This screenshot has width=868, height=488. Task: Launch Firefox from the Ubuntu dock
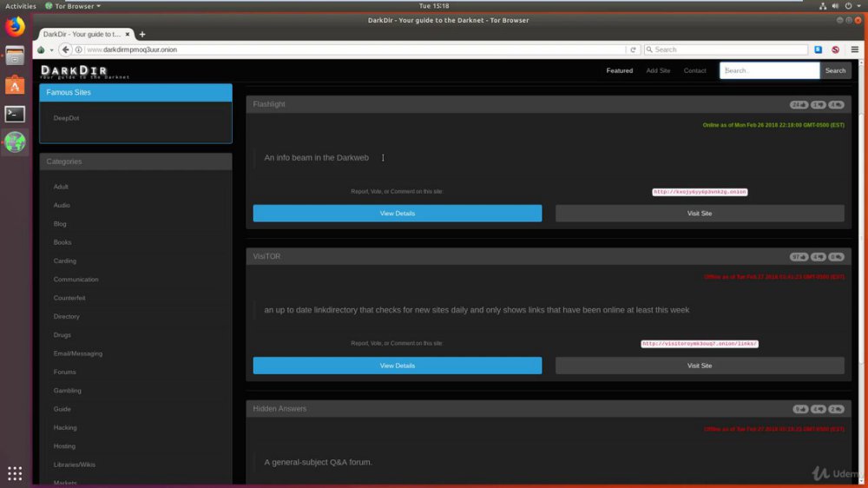pos(15,26)
